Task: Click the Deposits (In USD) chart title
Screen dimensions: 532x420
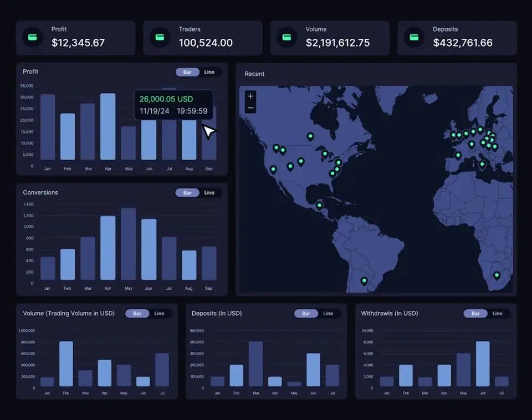Action: click(217, 314)
